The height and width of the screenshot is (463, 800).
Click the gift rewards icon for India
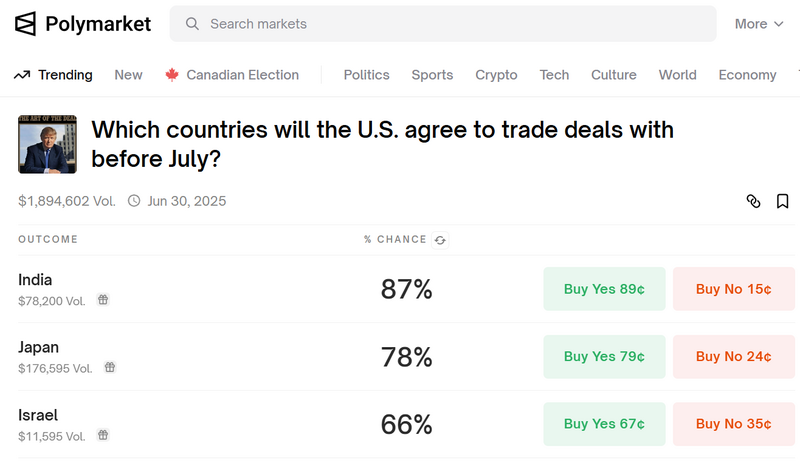[103, 300]
